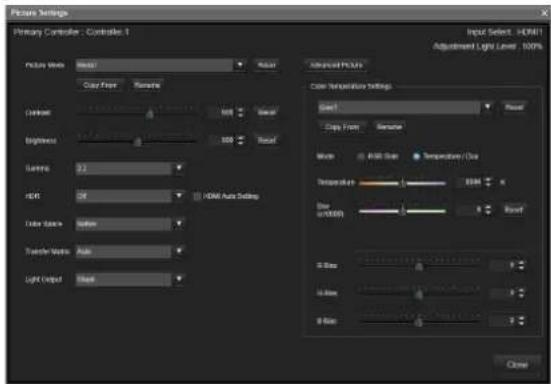Click Copy From in Color Temperature Settings
The height and width of the screenshot is (384, 551).
[x=342, y=127]
